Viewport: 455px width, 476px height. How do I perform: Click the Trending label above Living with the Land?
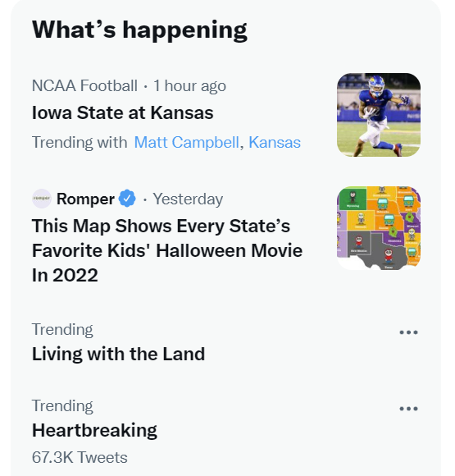(62, 329)
